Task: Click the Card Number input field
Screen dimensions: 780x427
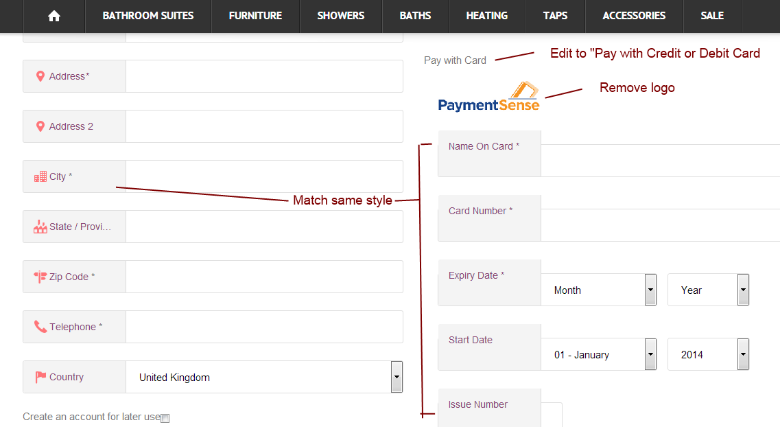Action: 660,224
